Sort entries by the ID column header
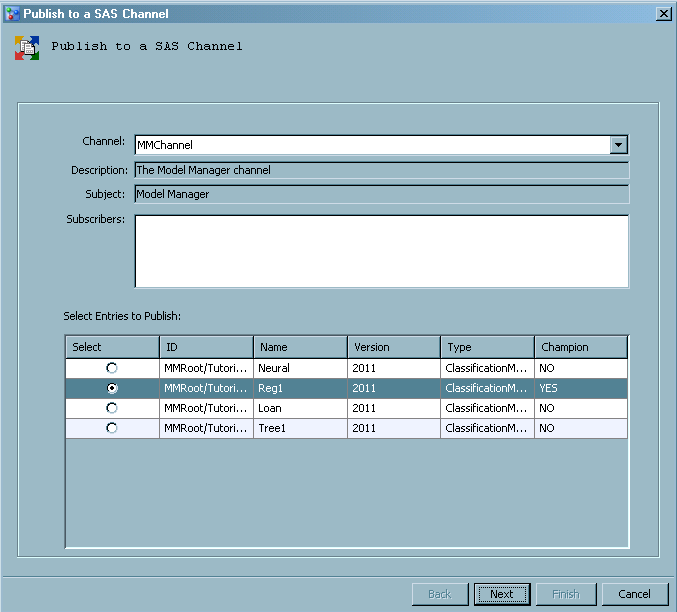Image resolution: width=677 pixels, height=612 pixels. (206, 347)
